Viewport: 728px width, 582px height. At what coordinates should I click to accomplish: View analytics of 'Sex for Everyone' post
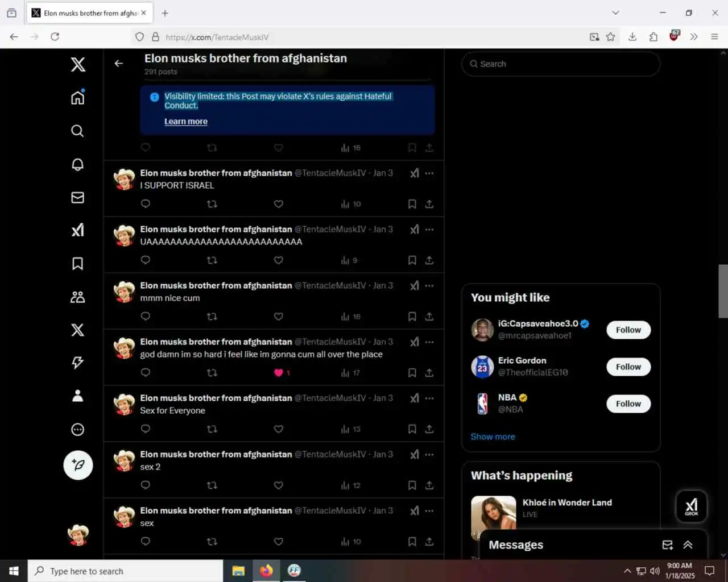pyautogui.click(x=351, y=429)
